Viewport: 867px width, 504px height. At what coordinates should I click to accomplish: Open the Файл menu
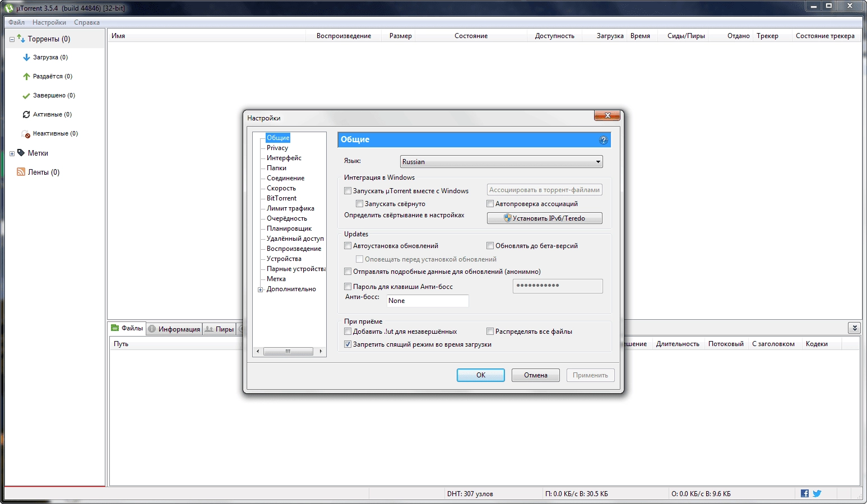click(16, 22)
